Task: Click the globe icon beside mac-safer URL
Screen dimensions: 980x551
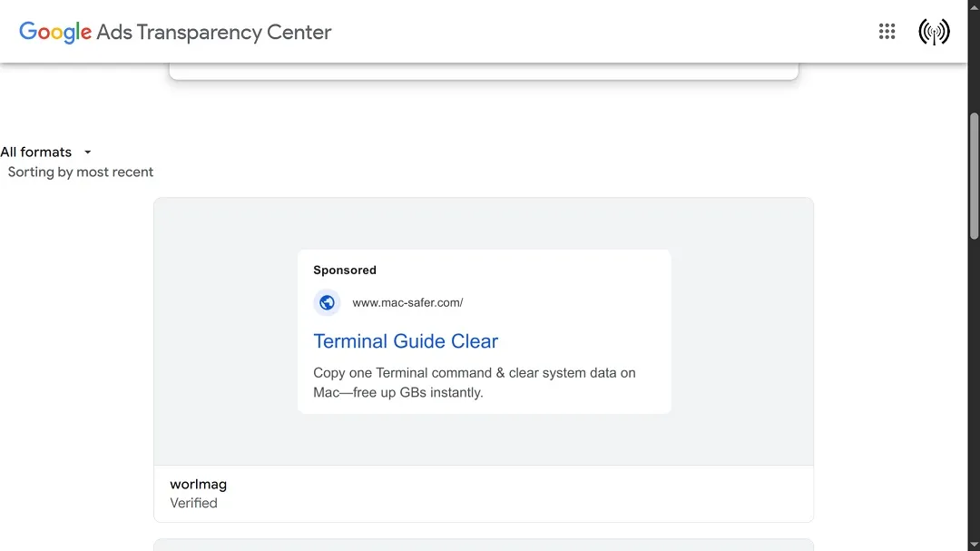Action: pos(327,302)
